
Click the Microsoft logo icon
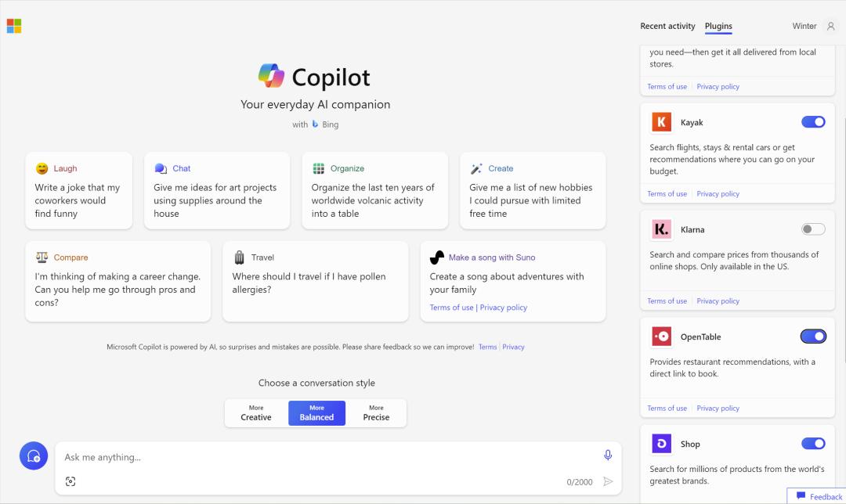tap(14, 27)
